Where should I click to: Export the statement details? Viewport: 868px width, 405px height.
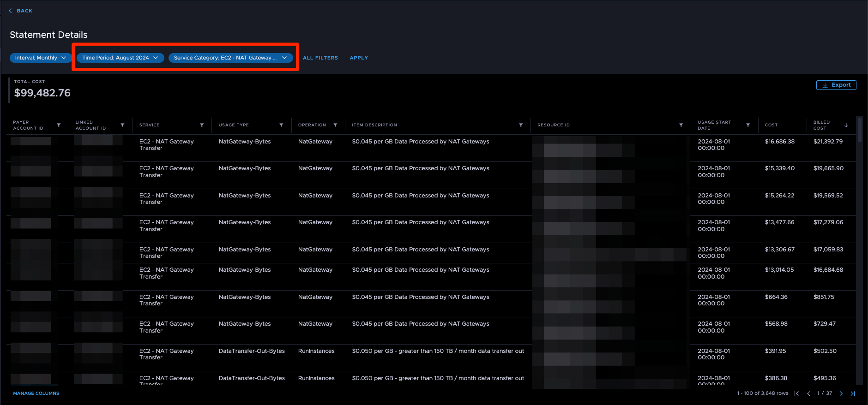click(x=836, y=85)
